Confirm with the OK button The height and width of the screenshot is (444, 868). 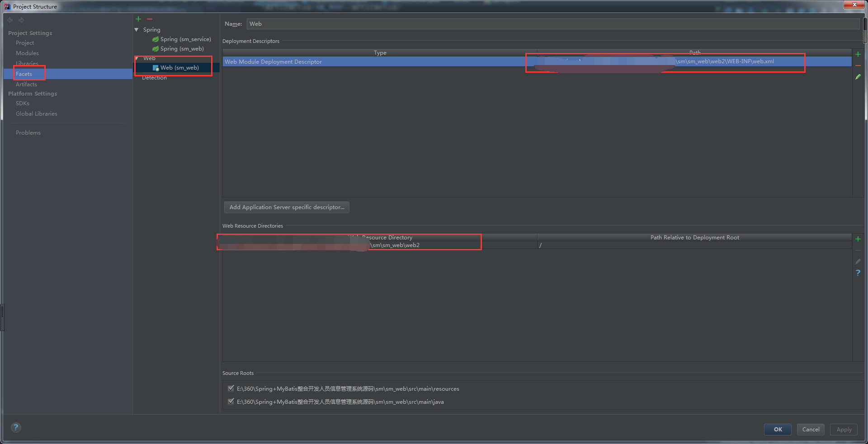[x=778, y=430]
